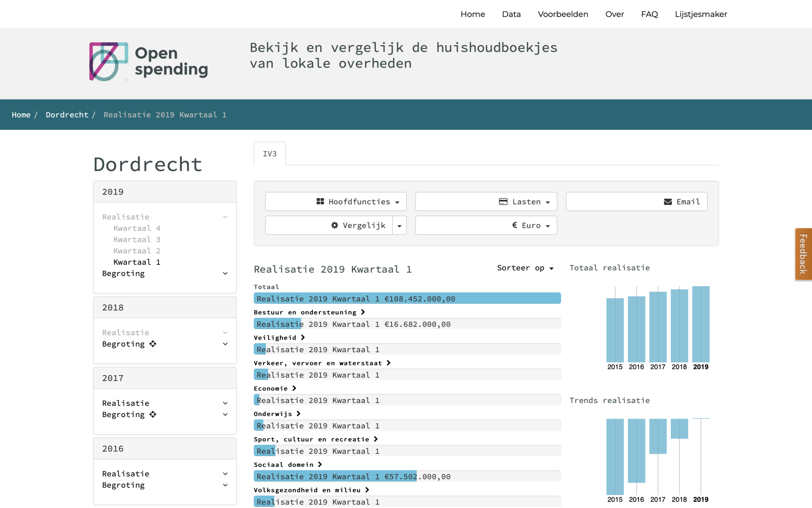Expand 2019 Begroting in sidebar
This screenshot has width=812, height=508.
225,274
